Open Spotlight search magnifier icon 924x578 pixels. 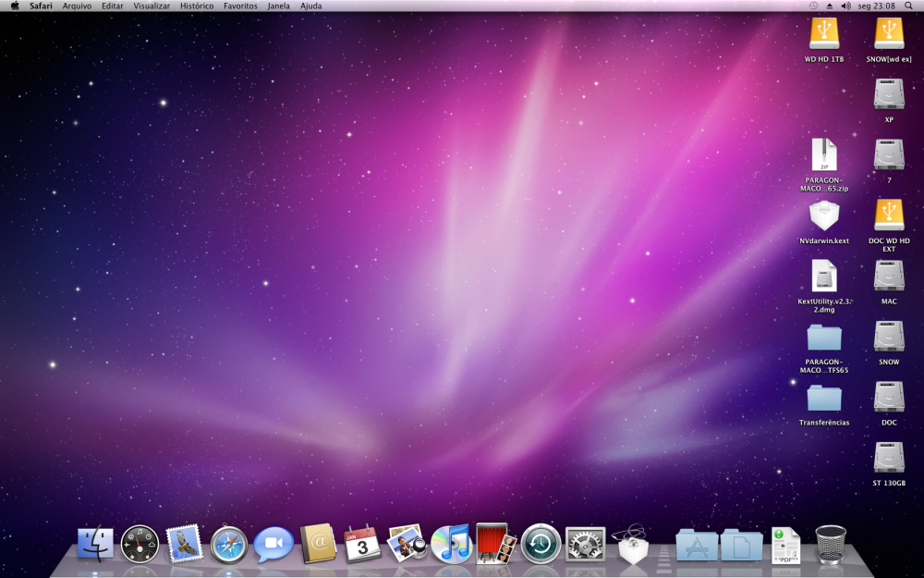point(908,6)
